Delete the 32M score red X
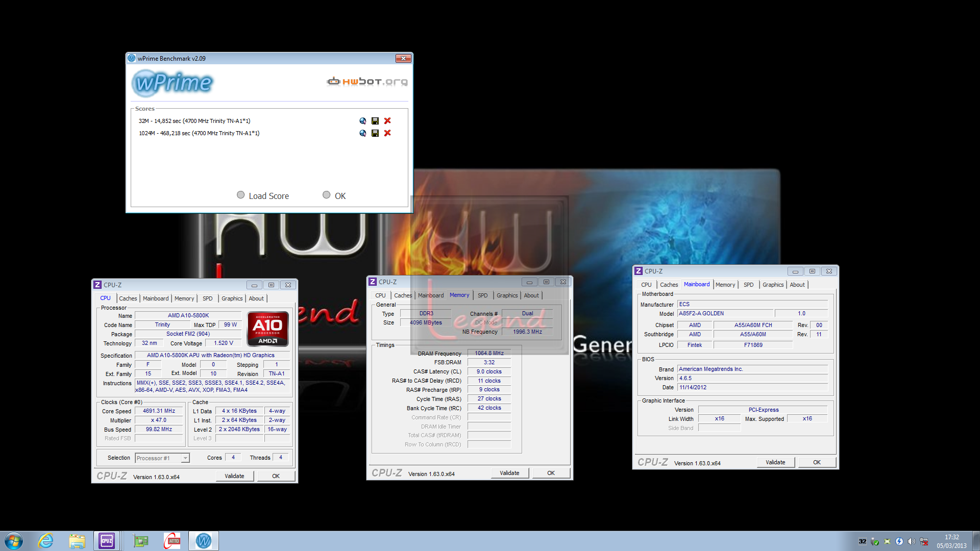Viewport: 980px width, 551px height. pos(387,121)
